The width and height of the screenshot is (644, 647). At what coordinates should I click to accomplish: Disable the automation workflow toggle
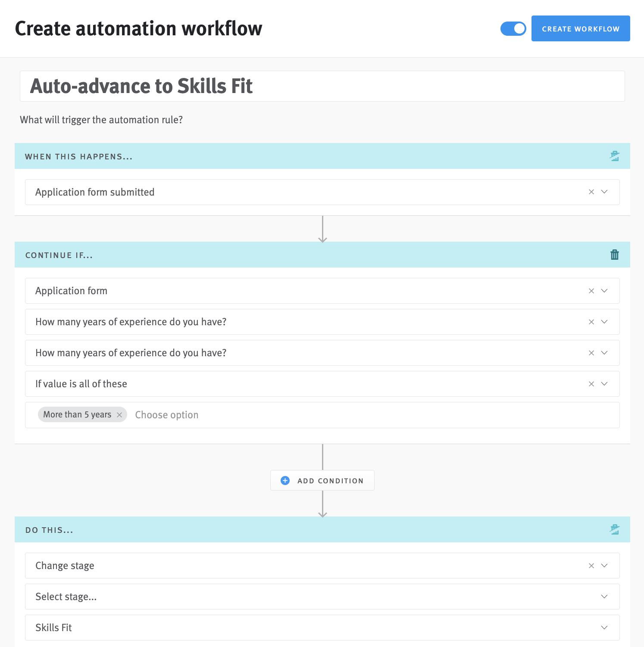[x=513, y=28]
